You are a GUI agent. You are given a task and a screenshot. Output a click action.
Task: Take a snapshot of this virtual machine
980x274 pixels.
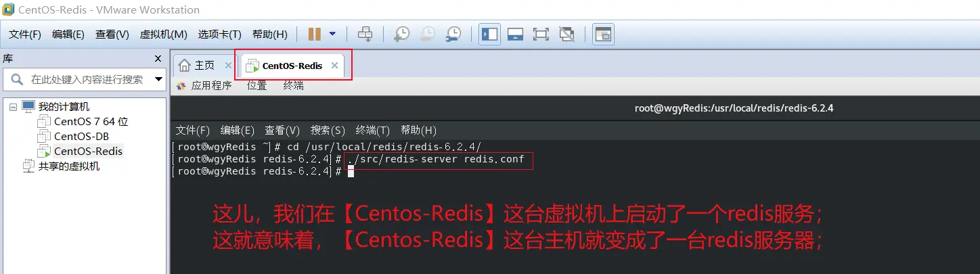[402, 34]
